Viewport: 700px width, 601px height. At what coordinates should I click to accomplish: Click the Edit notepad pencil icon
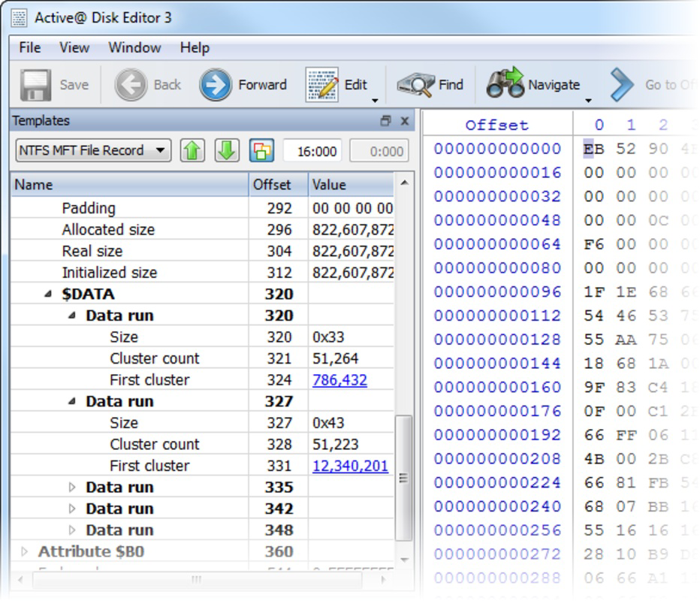[322, 85]
